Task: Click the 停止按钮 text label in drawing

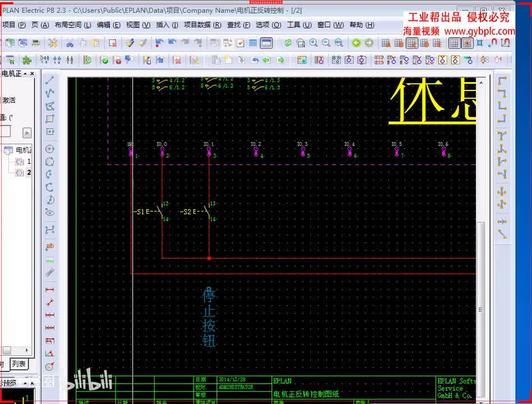Action: click(x=209, y=317)
